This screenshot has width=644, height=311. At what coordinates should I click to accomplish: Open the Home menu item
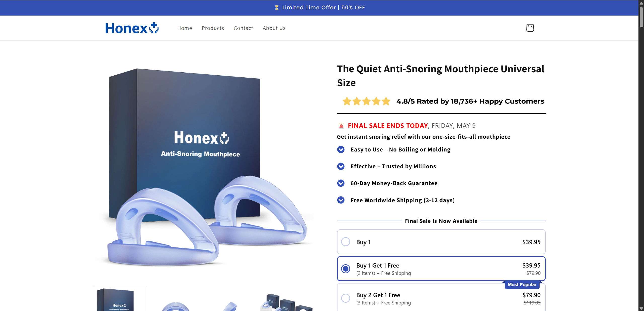[185, 28]
